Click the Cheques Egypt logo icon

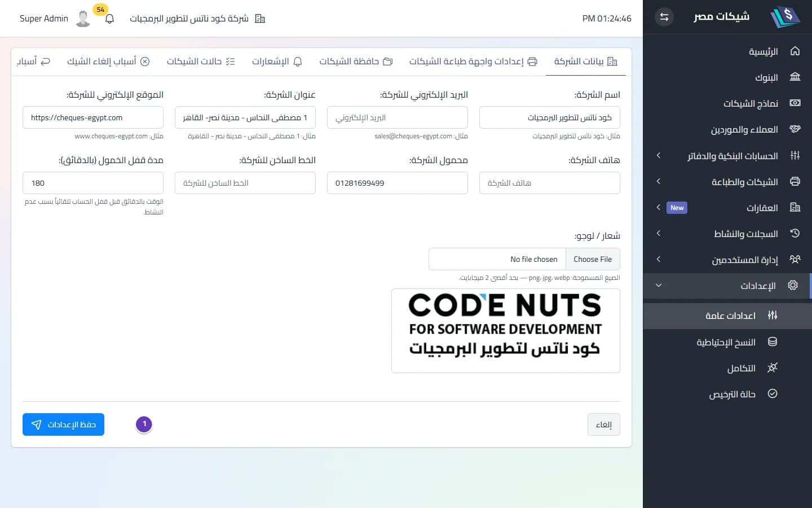[x=785, y=17]
